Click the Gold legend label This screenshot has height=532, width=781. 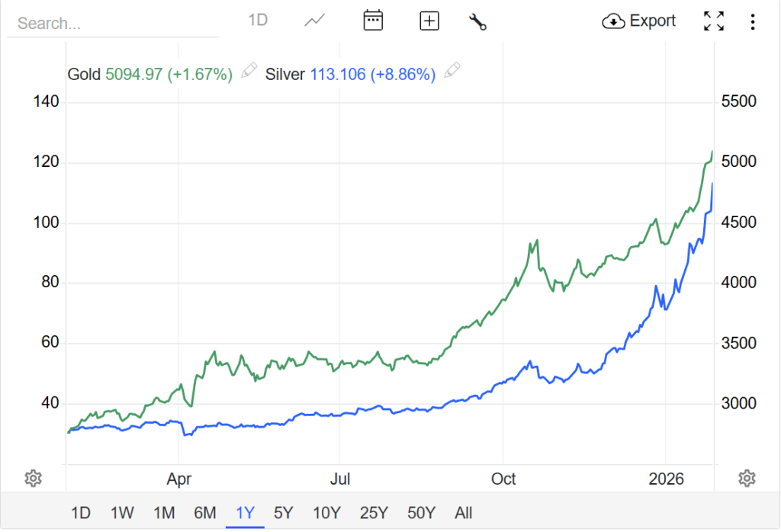84,75
